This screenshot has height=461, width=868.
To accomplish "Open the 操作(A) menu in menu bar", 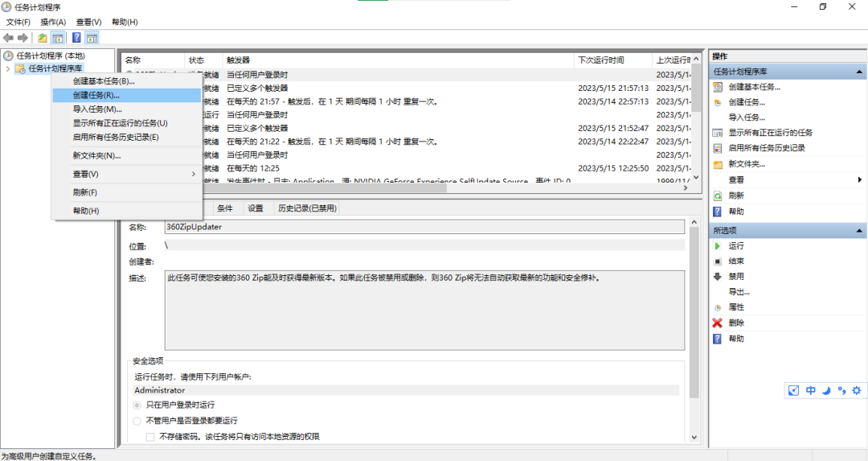I will click(53, 22).
